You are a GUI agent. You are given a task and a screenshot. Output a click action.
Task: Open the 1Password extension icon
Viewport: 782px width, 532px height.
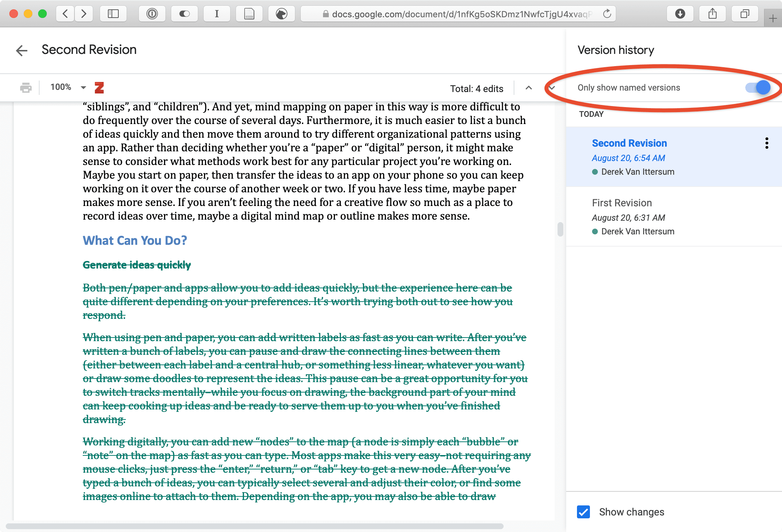[152, 14]
